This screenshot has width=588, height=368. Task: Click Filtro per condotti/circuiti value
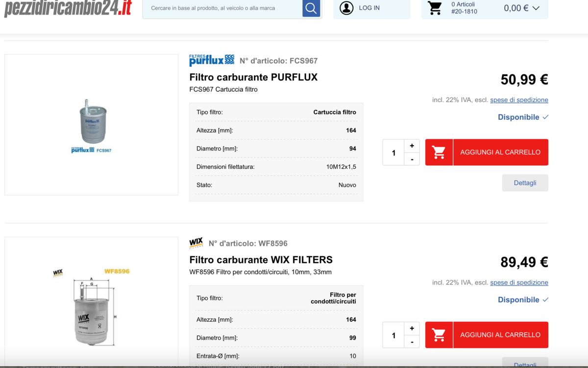tap(333, 298)
